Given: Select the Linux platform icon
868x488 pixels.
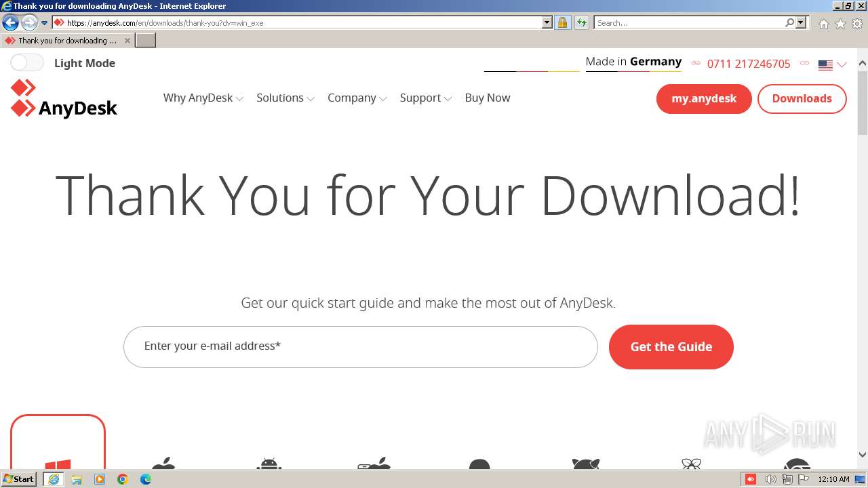Looking at the screenshot, I should (479, 464).
